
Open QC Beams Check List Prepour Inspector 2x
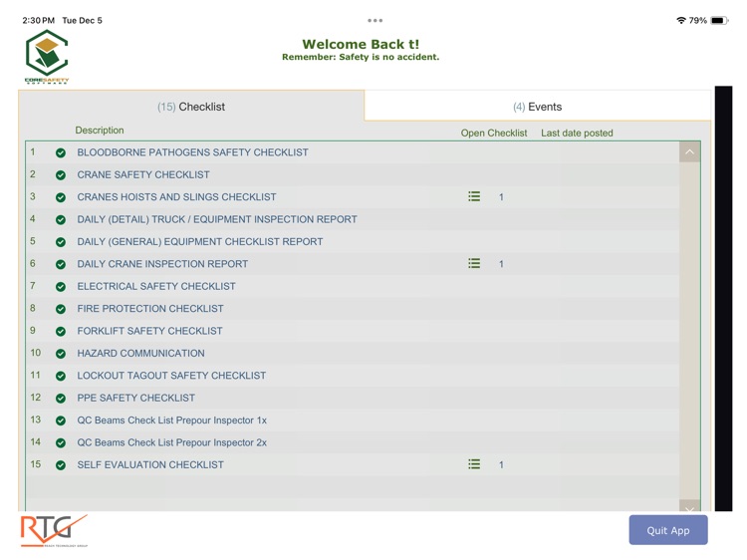click(x=172, y=442)
